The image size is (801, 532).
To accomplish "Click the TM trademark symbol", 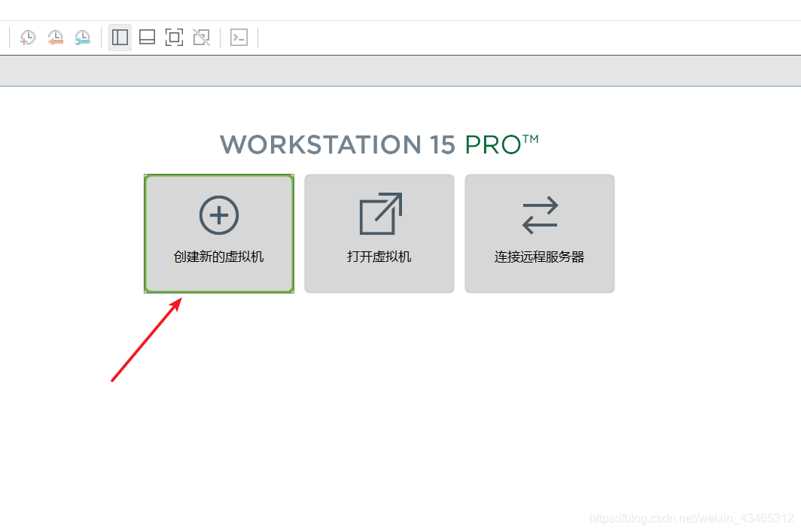I will click(531, 138).
